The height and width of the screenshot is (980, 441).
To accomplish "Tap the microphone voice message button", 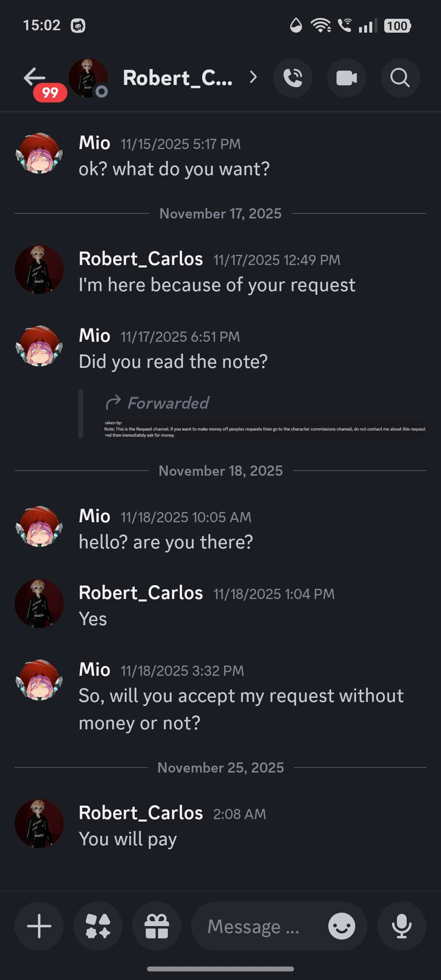I will point(402,926).
